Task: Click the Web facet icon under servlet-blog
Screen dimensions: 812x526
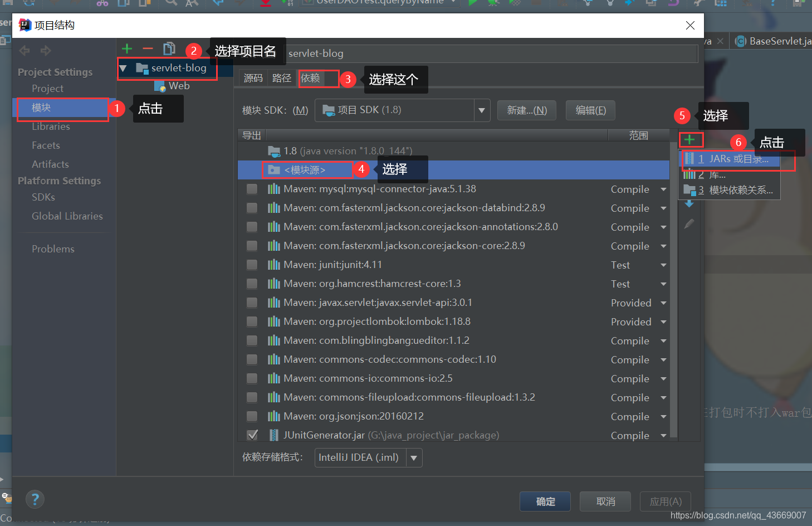Action: 160,86
